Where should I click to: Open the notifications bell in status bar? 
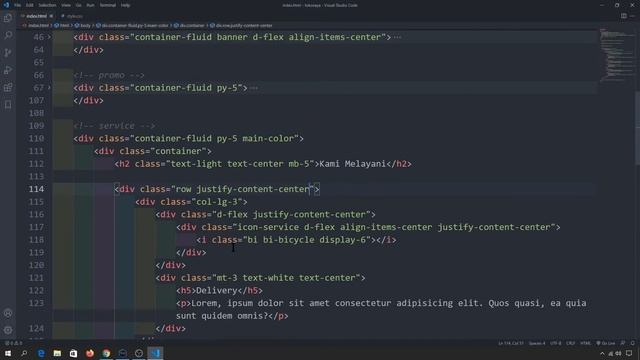pos(632,343)
